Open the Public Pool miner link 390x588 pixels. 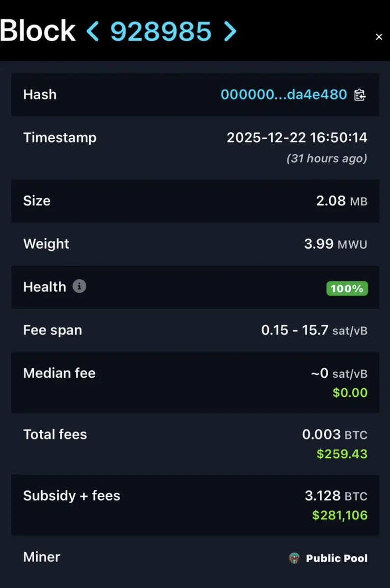tap(337, 558)
